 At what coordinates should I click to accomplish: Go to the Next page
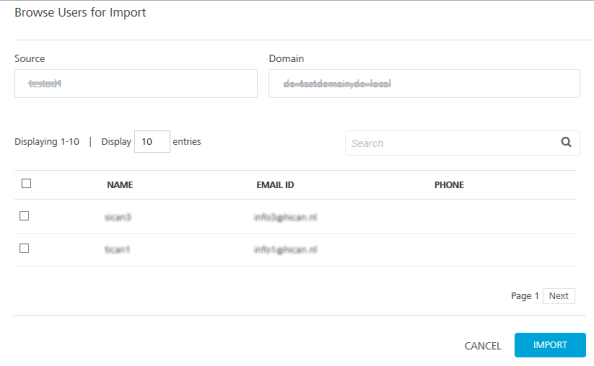point(559,296)
